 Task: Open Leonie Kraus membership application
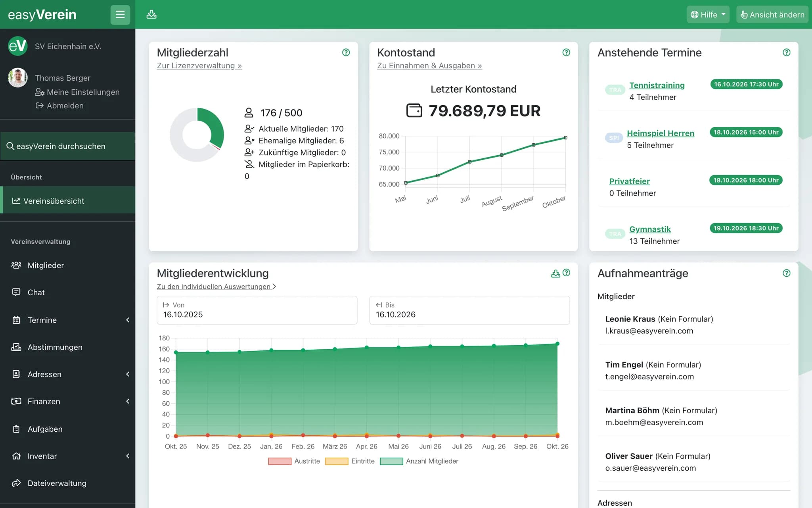(694, 325)
